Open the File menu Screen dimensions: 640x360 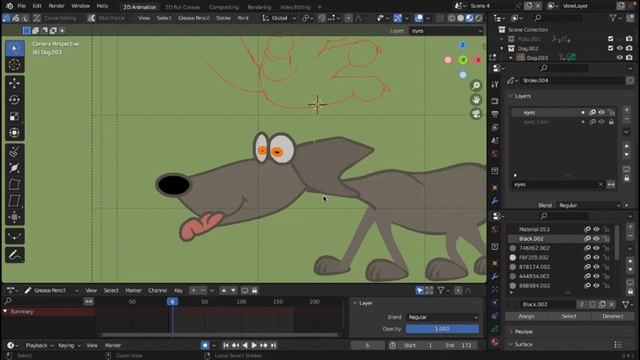22,6
